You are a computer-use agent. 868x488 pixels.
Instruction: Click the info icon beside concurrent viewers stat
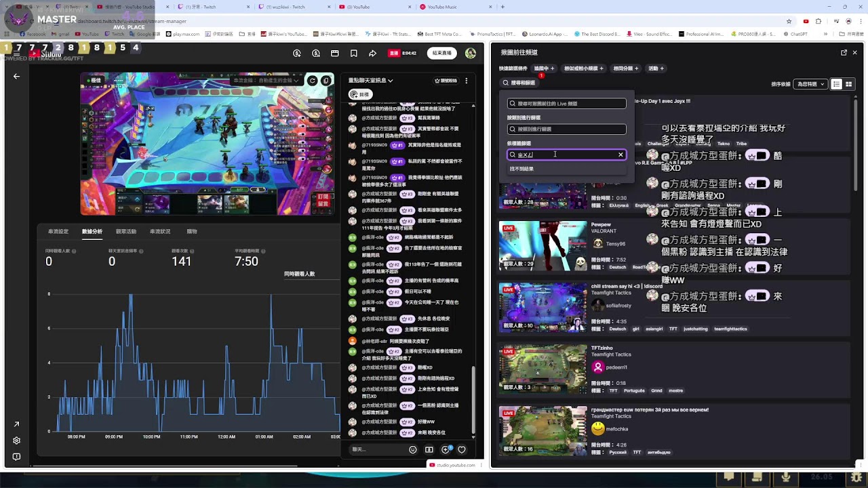pos(74,251)
